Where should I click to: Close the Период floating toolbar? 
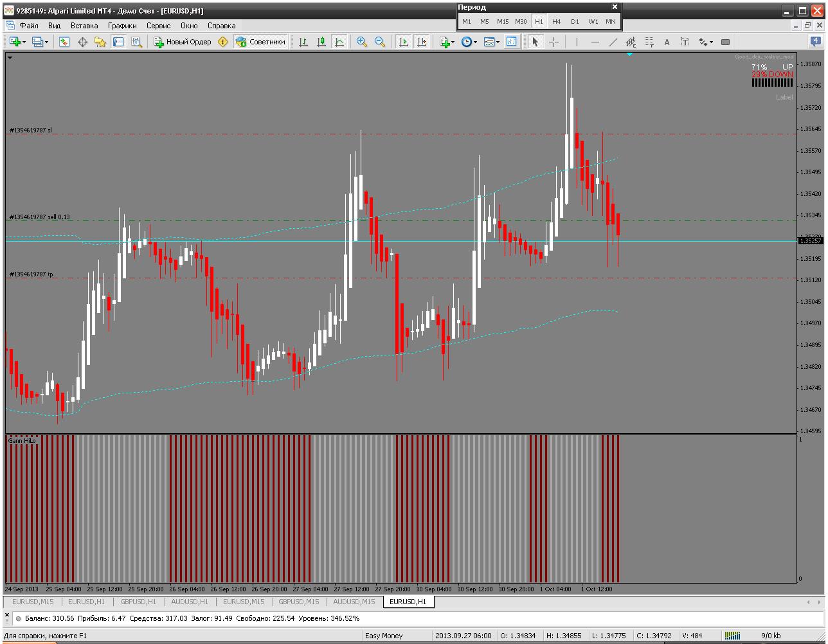(615, 7)
